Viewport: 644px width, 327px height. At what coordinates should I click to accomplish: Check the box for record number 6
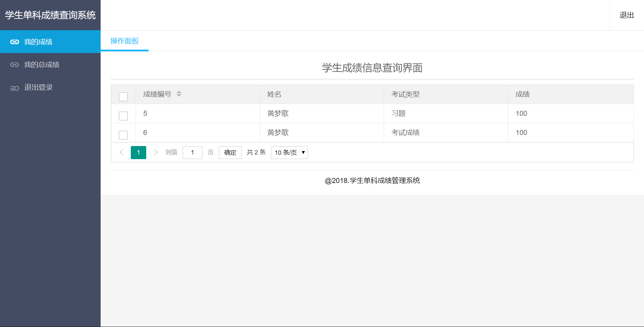point(123,135)
